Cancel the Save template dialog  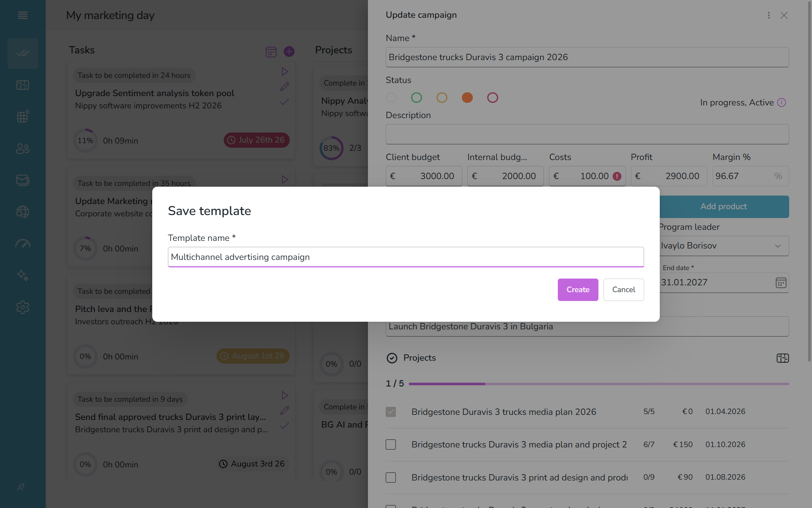(x=623, y=290)
